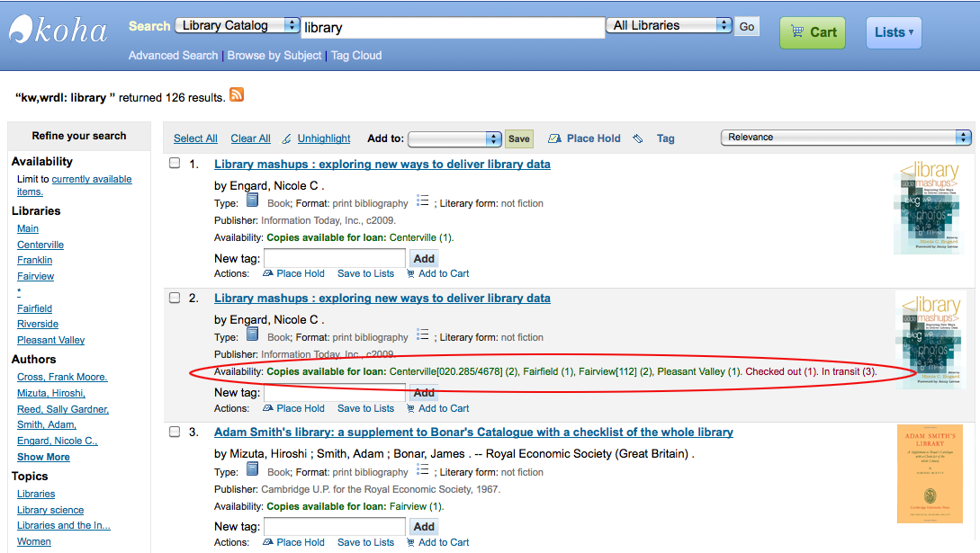Click the Unhighlight pencil icon
This screenshot has width=980, height=553.
[286, 138]
